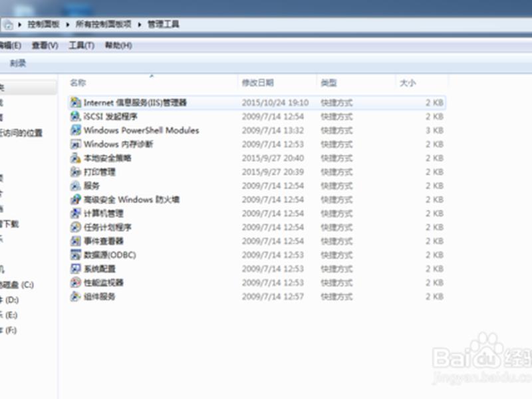
Task: Click date 2015/9/27 20:39
Action: pos(273,172)
